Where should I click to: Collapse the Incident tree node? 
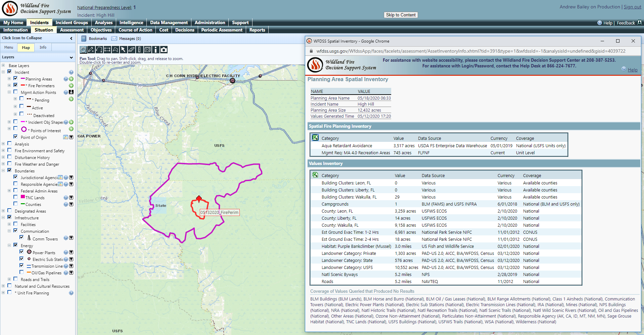(x=3, y=72)
